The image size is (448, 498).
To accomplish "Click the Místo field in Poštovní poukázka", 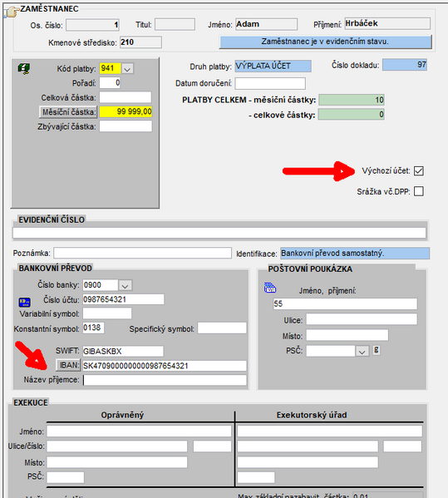I will pyautogui.click(x=347, y=335).
